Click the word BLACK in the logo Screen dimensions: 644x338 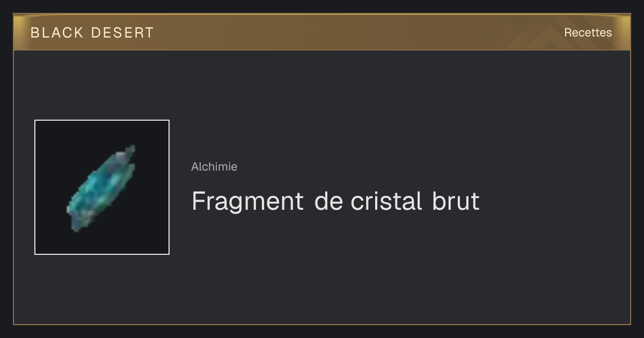tap(57, 33)
